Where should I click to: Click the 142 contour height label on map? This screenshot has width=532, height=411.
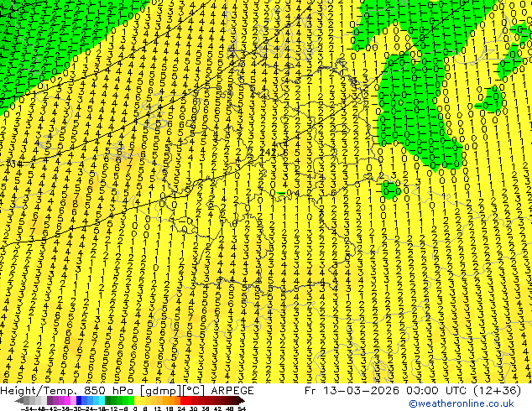268,153
